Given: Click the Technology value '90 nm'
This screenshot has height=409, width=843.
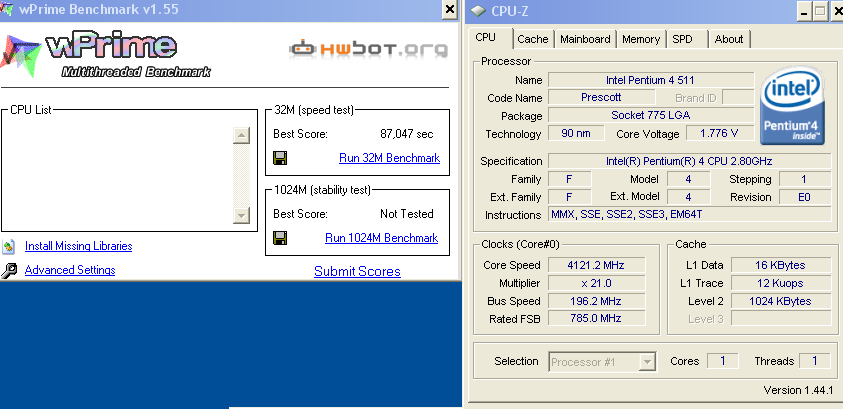Looking at the screenshot, I should tap(575, 133).
